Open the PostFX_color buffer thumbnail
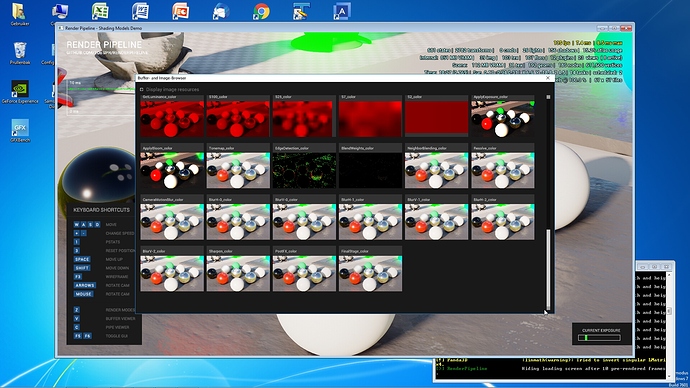This screenshot has width=690, height=388. click(x=304, y=273)
